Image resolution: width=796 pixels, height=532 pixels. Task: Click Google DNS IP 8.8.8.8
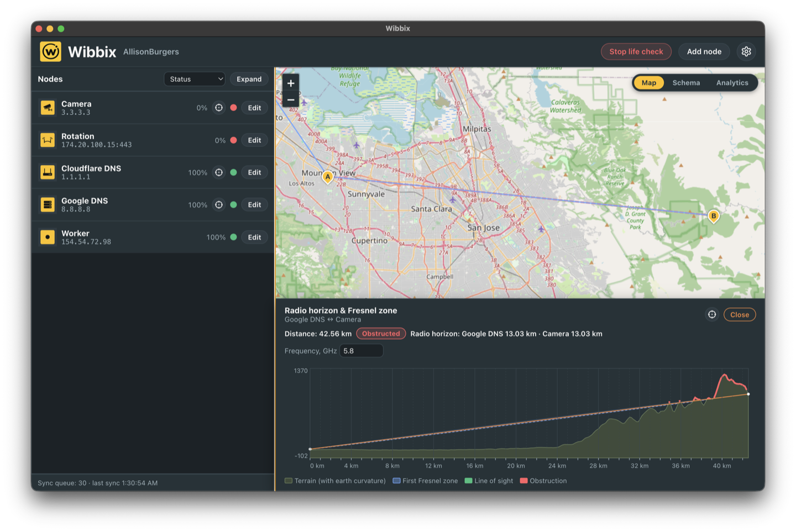click(x=76, y=209)
